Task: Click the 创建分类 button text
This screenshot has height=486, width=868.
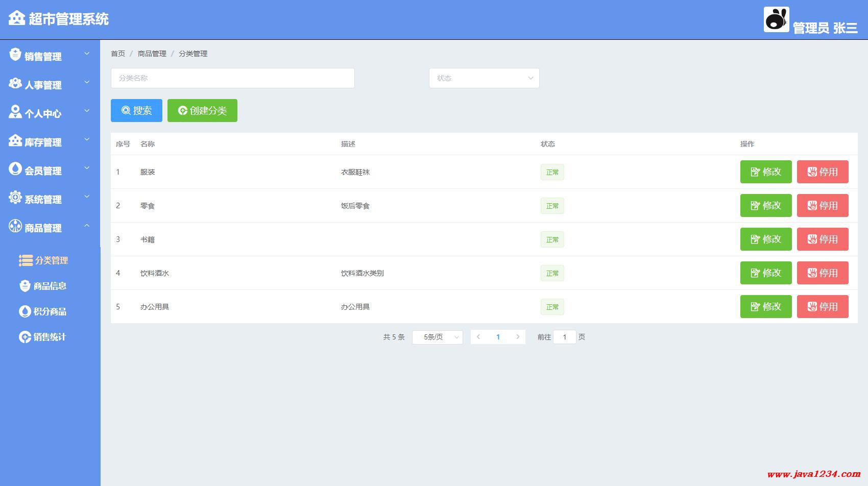Action: [208, 110]
